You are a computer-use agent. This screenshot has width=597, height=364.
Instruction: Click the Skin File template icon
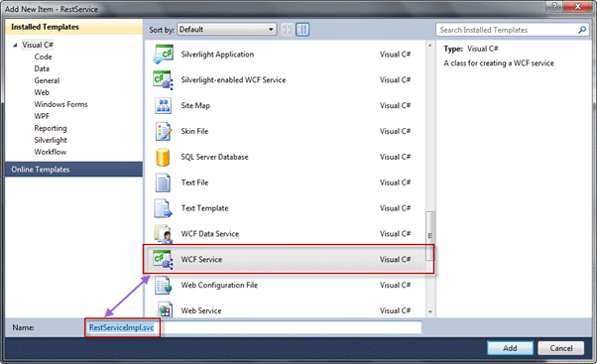click(x=163, y=131)
